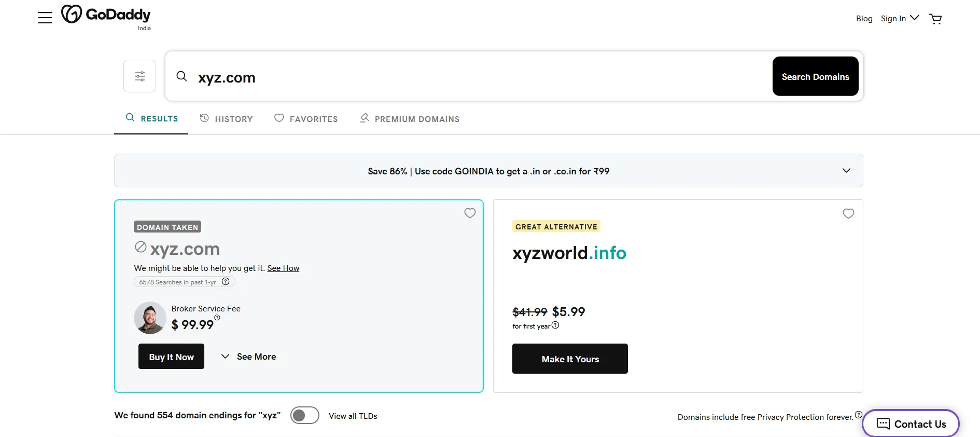Open 'for first year' pricing info
This screenshot has height=437, width=980.
(x=555, y=325)
